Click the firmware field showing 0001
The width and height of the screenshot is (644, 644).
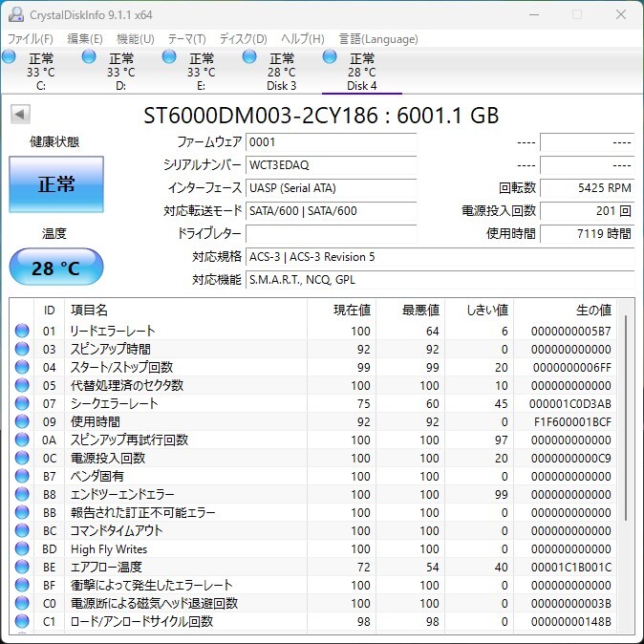click(331, 142)
